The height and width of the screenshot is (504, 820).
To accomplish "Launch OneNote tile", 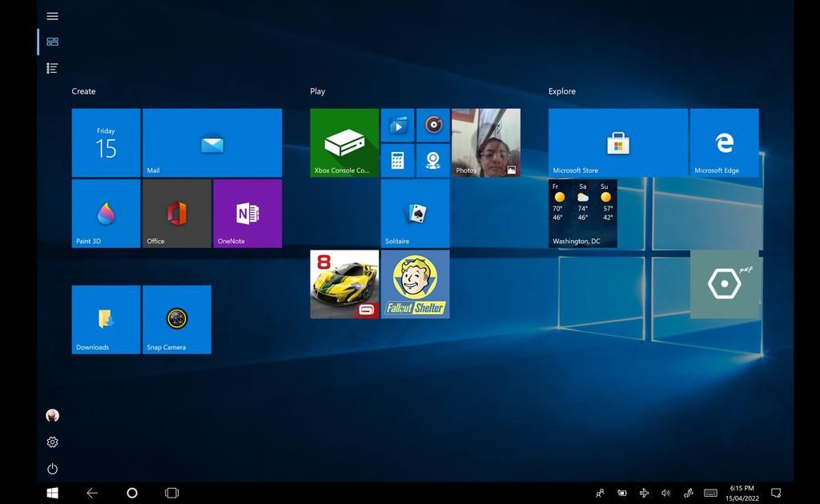I will (248, 214).
